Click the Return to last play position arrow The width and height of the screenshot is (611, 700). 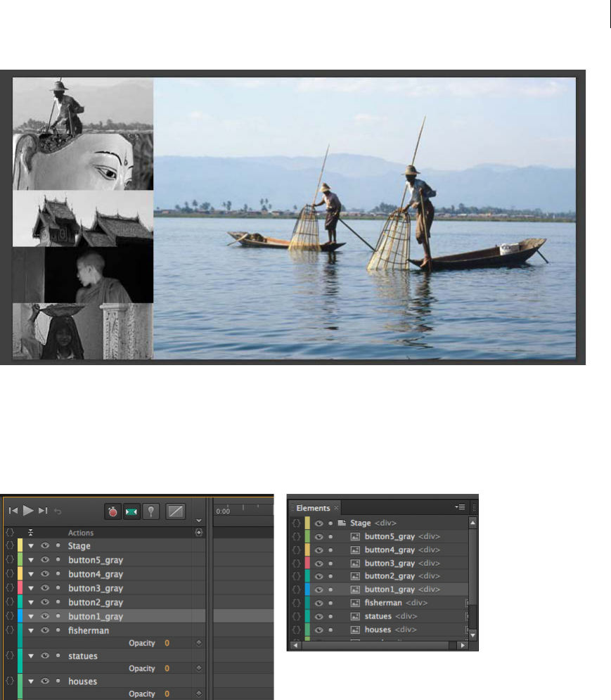click(58, 511)
